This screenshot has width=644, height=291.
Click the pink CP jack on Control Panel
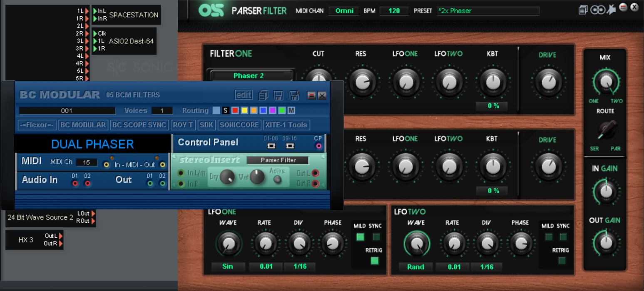tap(319, 146)
